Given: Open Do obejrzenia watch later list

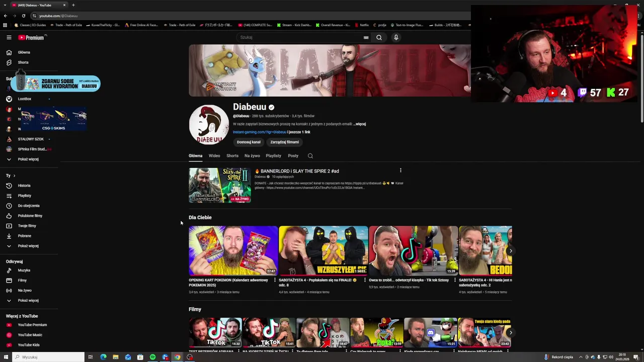Looking at the screenshot, I should (x=29, y=206).
